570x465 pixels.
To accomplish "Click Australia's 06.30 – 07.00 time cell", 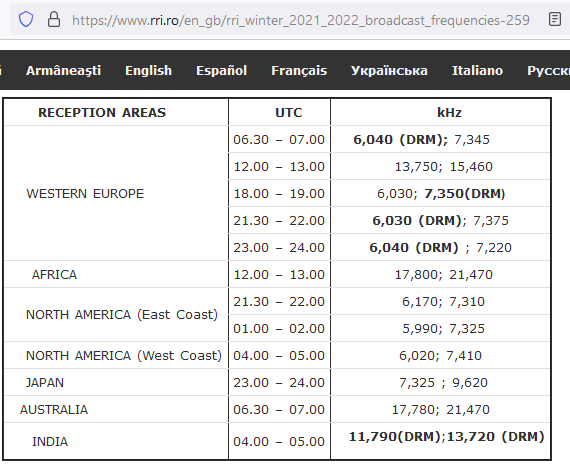I will (x=280, y=409).
